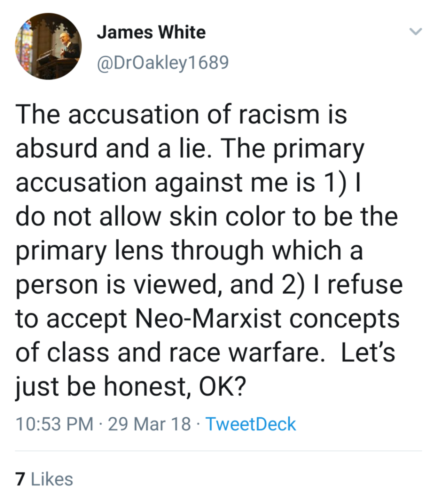View the 7 Likes list
437x504 pixels.
(44, 479)
